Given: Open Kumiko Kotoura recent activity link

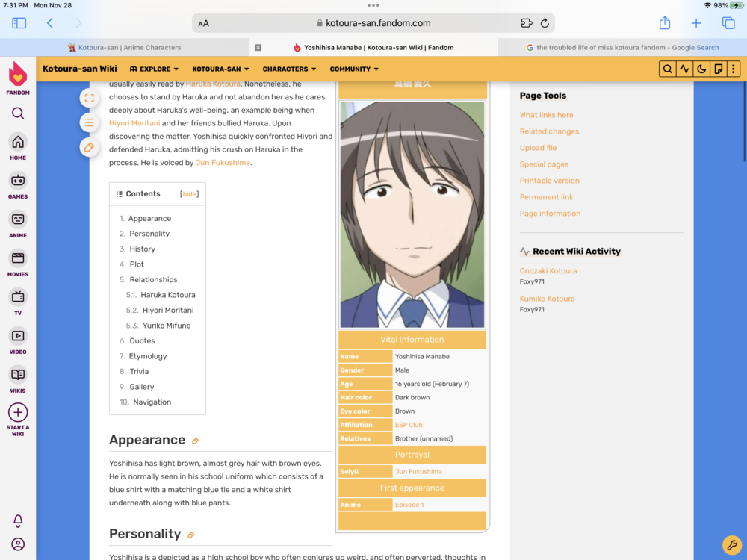Looking at the screenshot, I should [x=547, y=299].
